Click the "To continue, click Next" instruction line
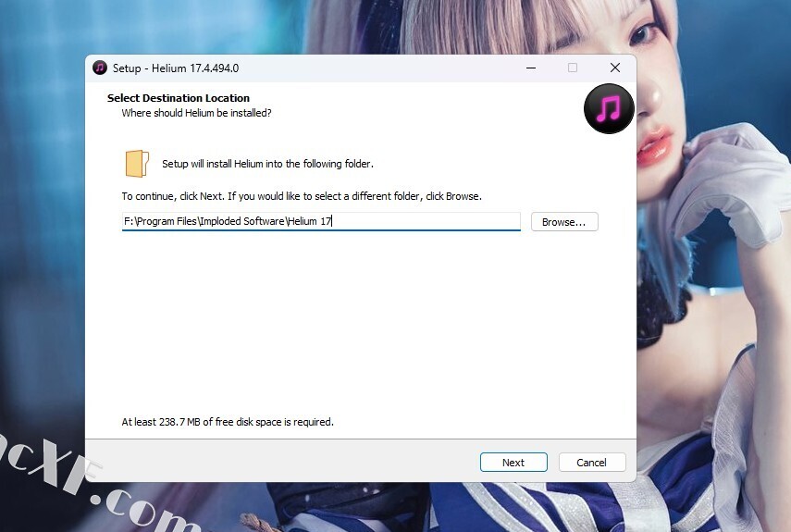 tap(302, 196)
